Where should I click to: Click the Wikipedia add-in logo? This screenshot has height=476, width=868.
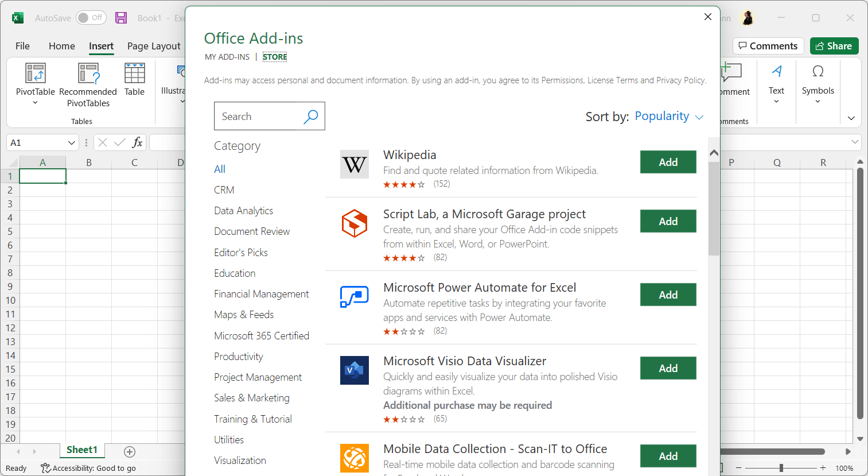[354, 164]
